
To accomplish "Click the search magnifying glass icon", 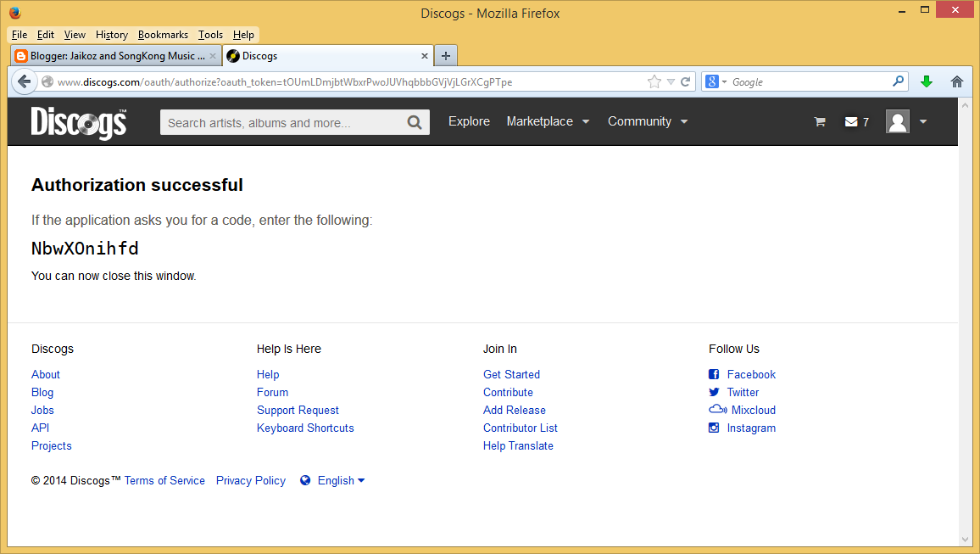I will pos(415,121).
